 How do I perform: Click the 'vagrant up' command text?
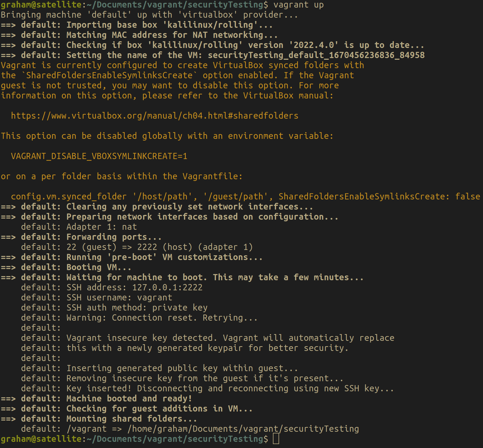coord(298,5)
